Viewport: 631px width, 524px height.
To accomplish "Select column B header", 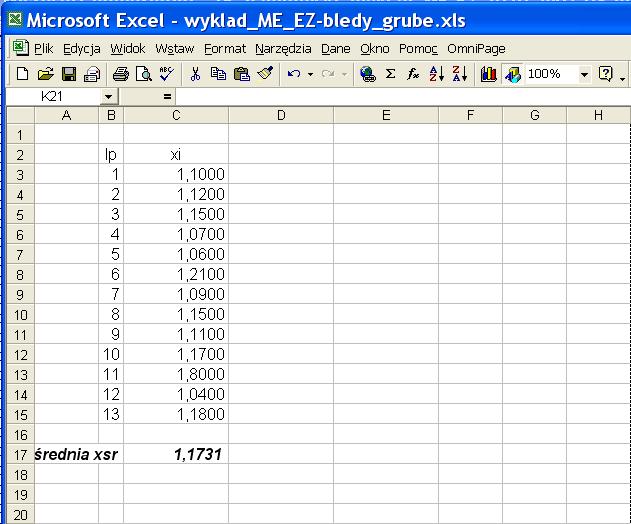I will click(x=111, y=116).
